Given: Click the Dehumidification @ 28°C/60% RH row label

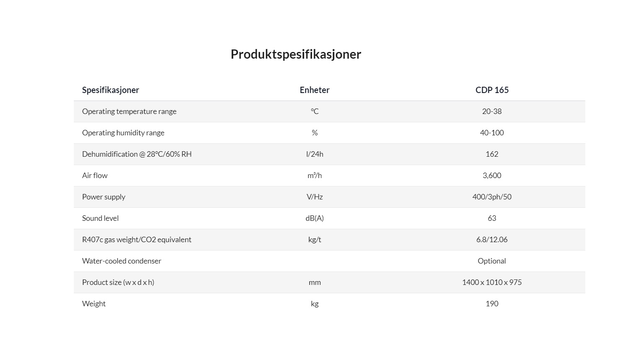Looking at the screenshot, I should point(137,154).
